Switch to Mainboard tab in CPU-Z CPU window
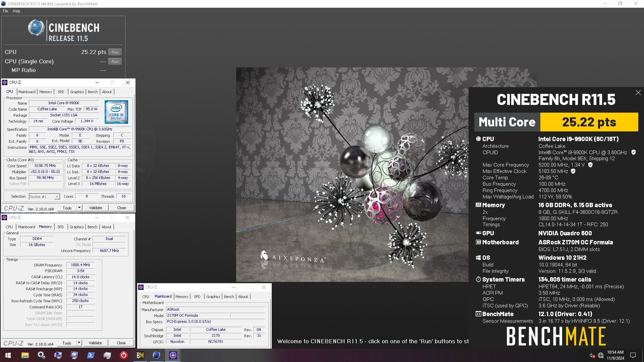Screen dimensions: 644x362 [27, 92]
